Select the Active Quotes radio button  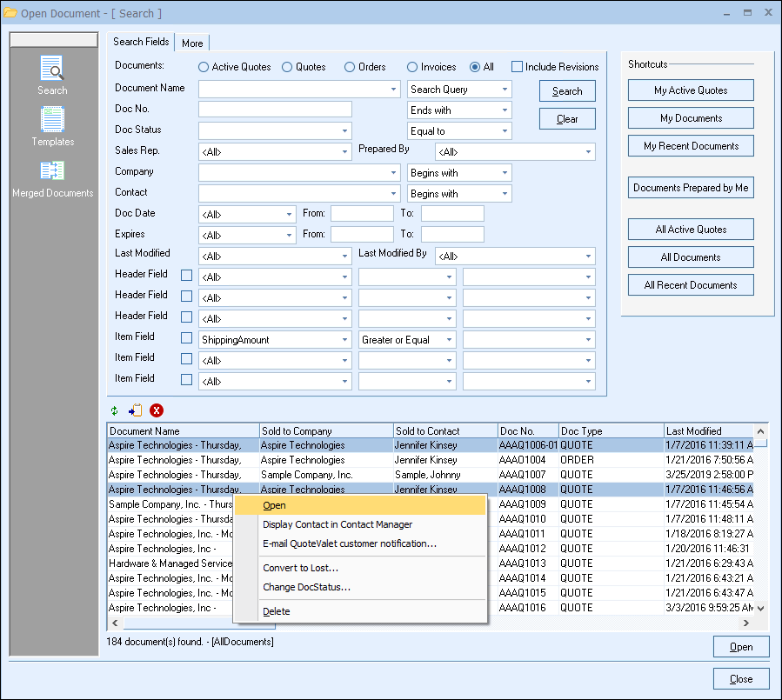point(204,67)
